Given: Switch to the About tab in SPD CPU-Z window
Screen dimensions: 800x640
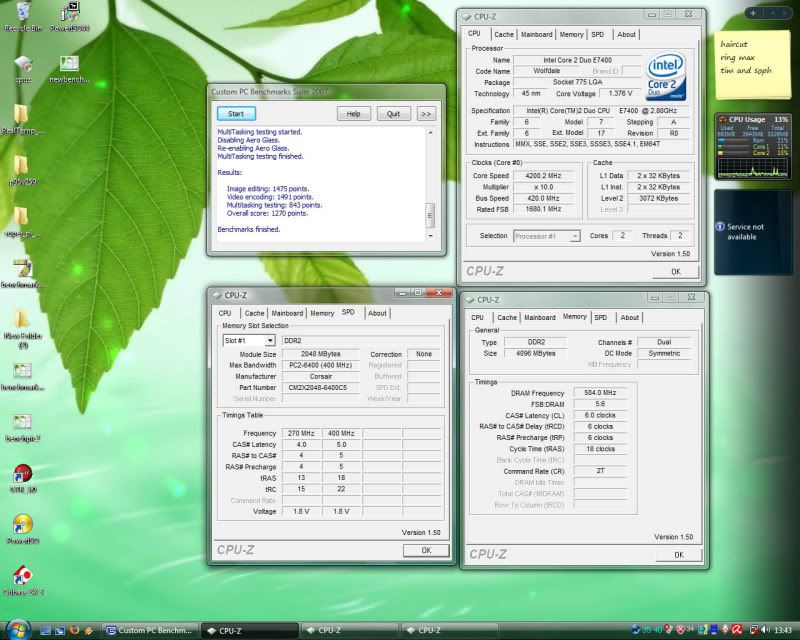Looking at the screenshot, I should coord(377,313).
